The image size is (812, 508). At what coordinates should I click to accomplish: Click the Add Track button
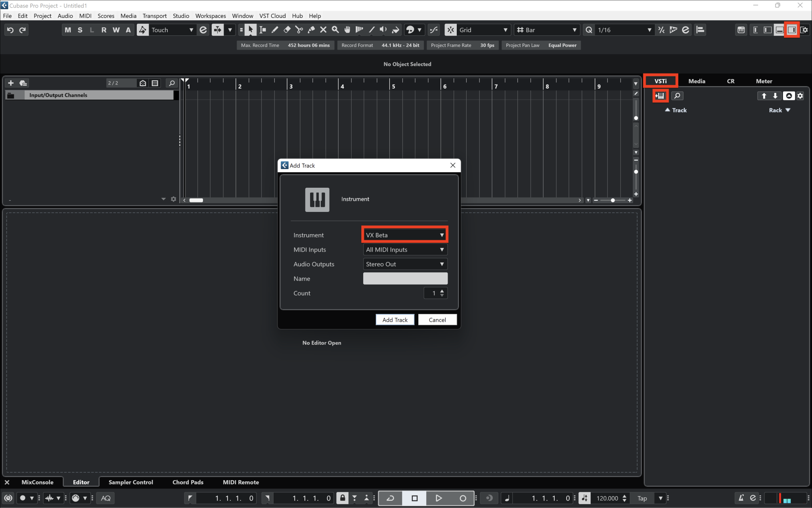395,319
